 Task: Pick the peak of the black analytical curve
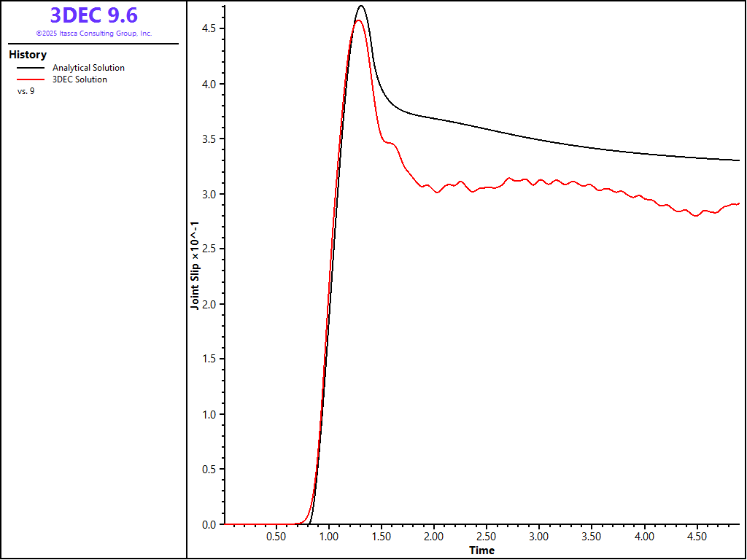361,6
